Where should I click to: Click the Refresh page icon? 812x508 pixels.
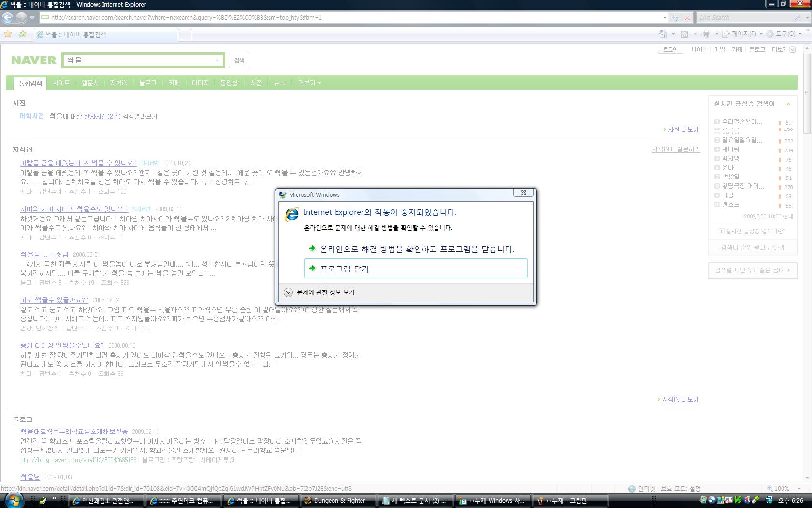tap(675, 18)
